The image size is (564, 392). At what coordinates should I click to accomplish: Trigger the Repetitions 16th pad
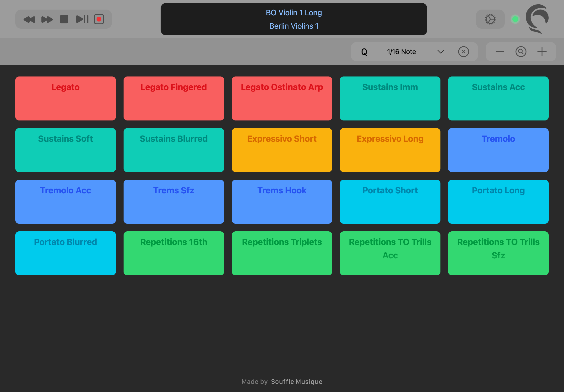click(x=174, y=253)
